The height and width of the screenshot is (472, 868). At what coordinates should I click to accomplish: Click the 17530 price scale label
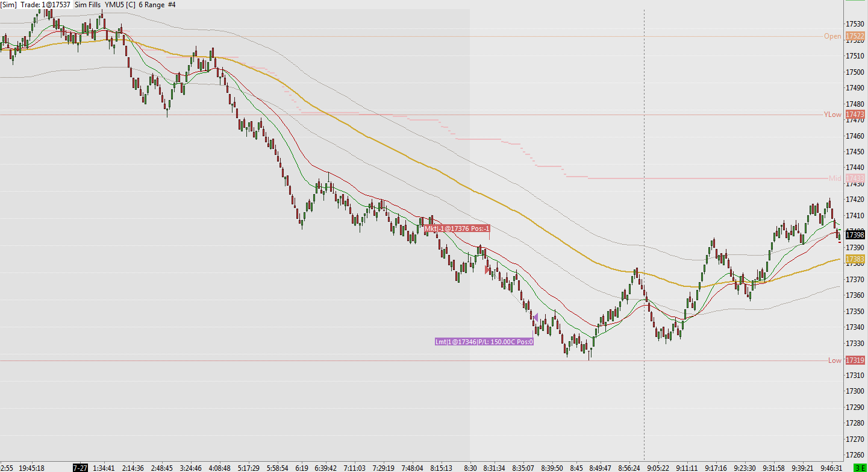[855, 24]
